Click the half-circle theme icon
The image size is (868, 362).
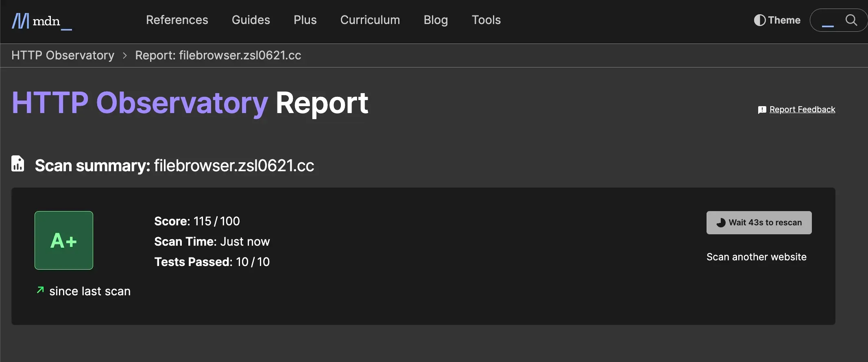[x=759, y=20]
